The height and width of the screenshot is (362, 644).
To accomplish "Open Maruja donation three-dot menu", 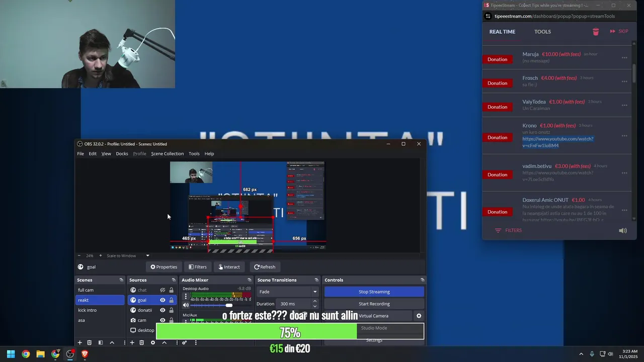I will [x=624, y=57].
